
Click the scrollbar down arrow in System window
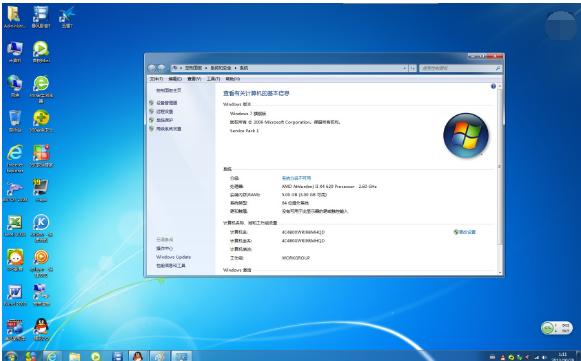(500, 272)
